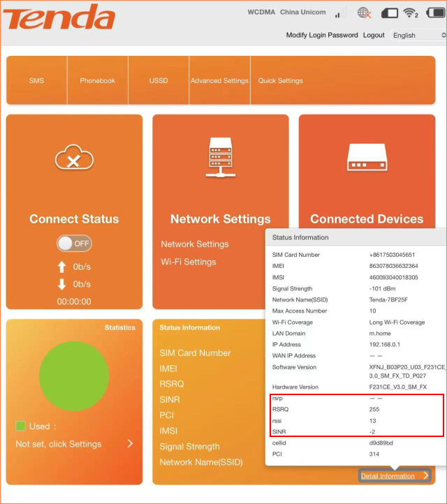Click the Modify Login Password link
This screenshot has height=504, width=447.
pyautogui.click(x=321, y=35)
